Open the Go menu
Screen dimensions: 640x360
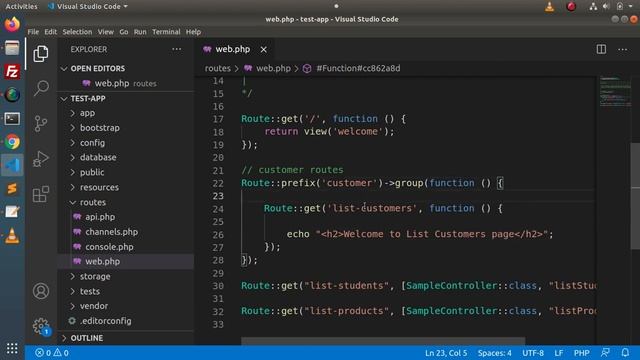124,32
